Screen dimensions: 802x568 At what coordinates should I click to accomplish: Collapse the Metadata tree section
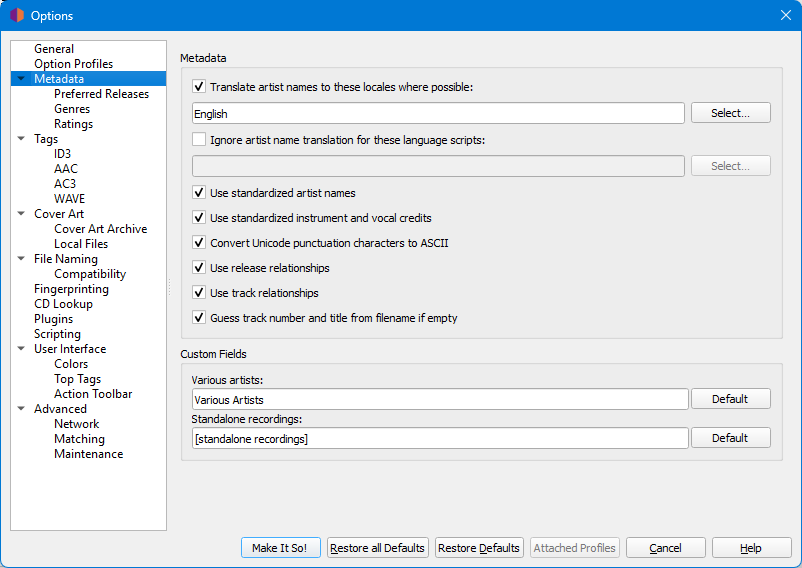click(x=21, y=79)
